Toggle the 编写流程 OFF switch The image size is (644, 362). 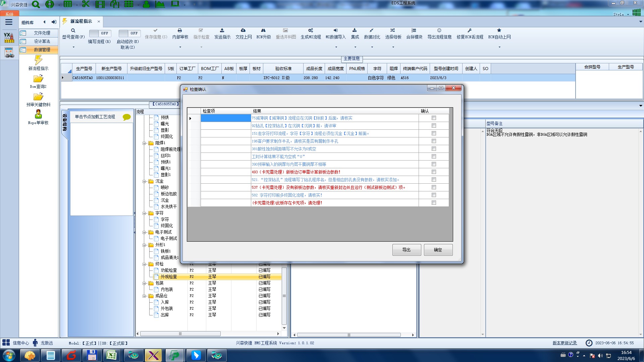[x=100, y=33]
